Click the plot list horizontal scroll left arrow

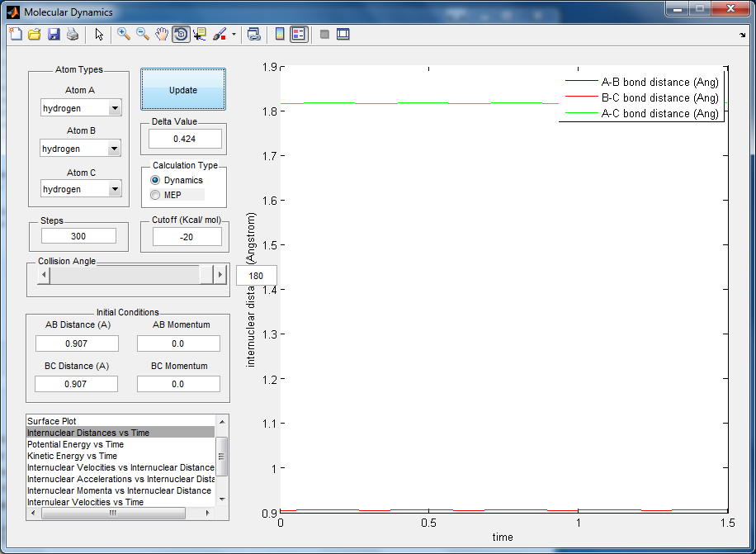33,513
